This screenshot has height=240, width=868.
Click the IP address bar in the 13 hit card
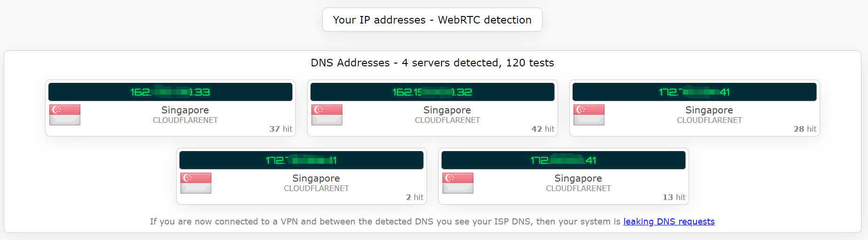[x=563, y=160]
